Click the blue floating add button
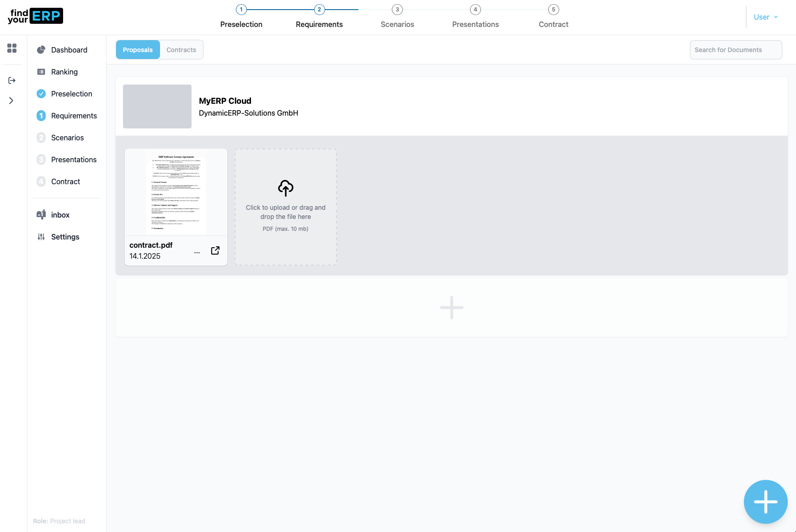 (x=765, y=501)
